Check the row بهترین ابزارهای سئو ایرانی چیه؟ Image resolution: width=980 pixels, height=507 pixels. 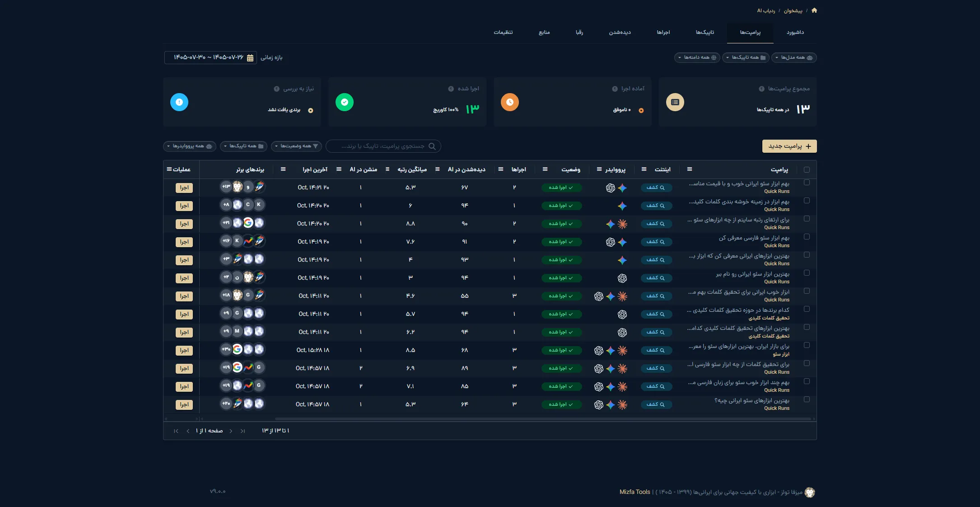(x=807, y=399)
